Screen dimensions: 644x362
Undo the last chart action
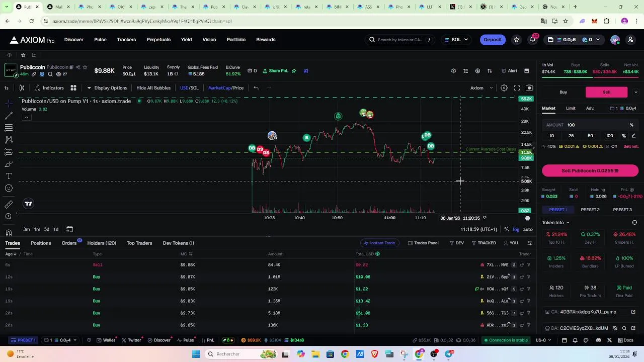tap(256, 87)
